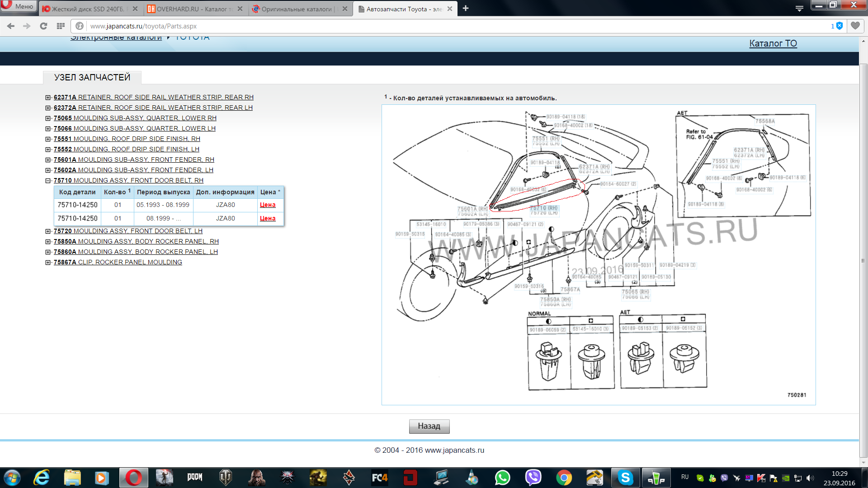This screenshot has height=488, width=868.
Task: Expand the 62371A Retainer Roof Side Rail node
Action: [x=48, y=98]
